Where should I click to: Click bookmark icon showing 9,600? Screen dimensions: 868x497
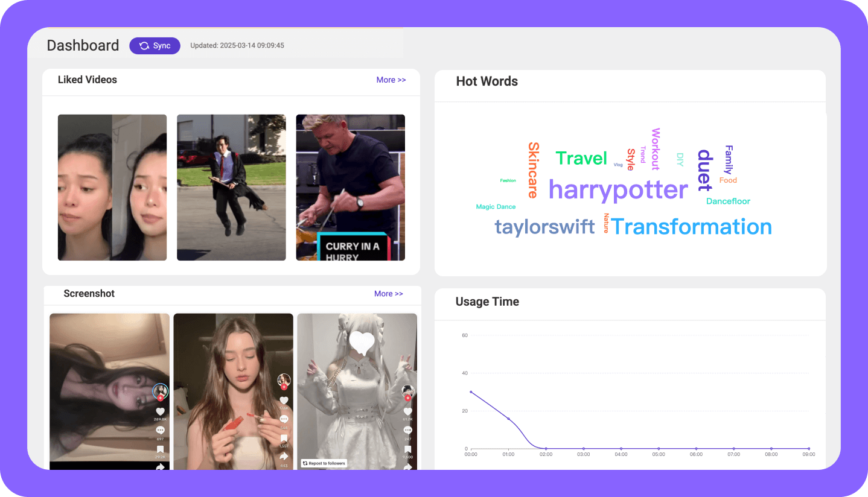coord(407,450)
